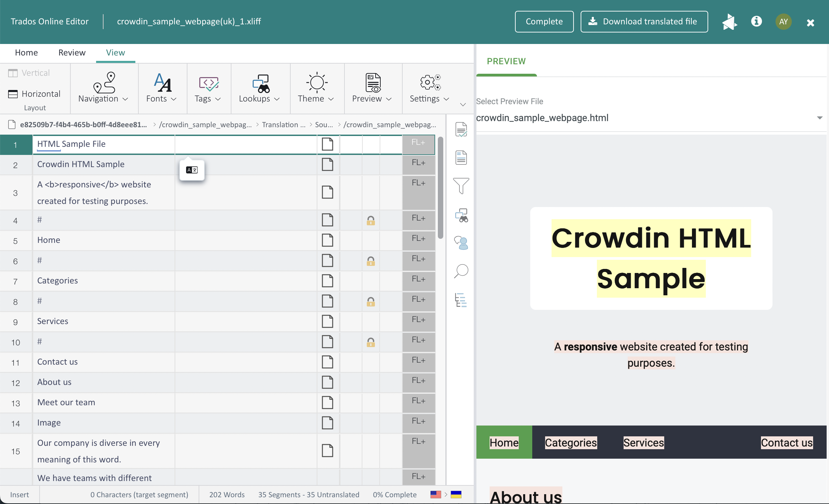The width and height of the screenshot is (829, 504).
Task: Click the FL+ cell of segment 12
Action: pos(419,382)
